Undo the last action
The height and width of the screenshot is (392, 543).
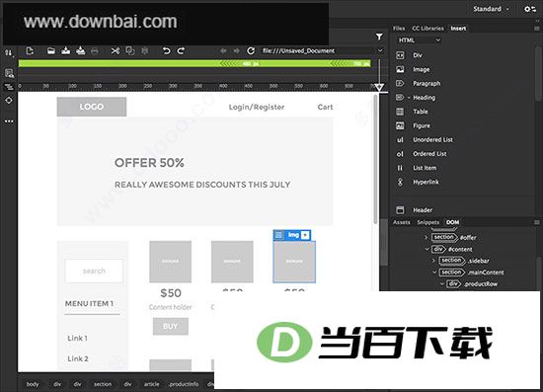[x=167, y=51]
